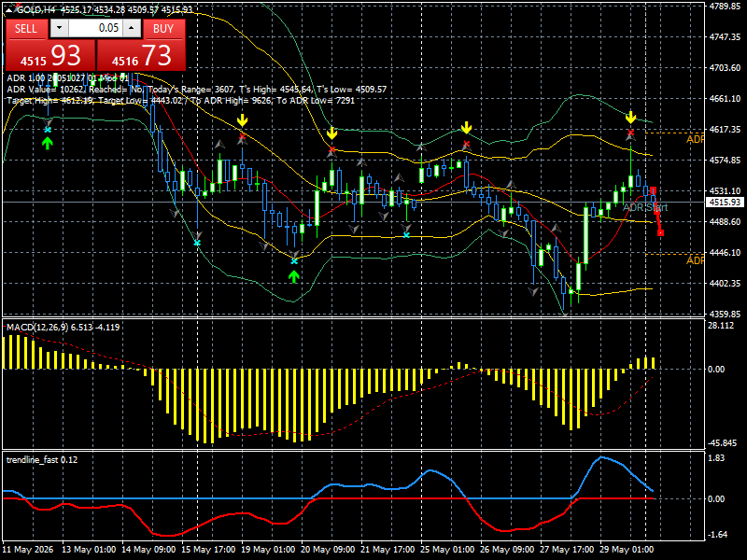Click the 0.05 lot volume field
The height and width of the screenshot is (560, 747).
pyautogui.click(x=95, y=28)
